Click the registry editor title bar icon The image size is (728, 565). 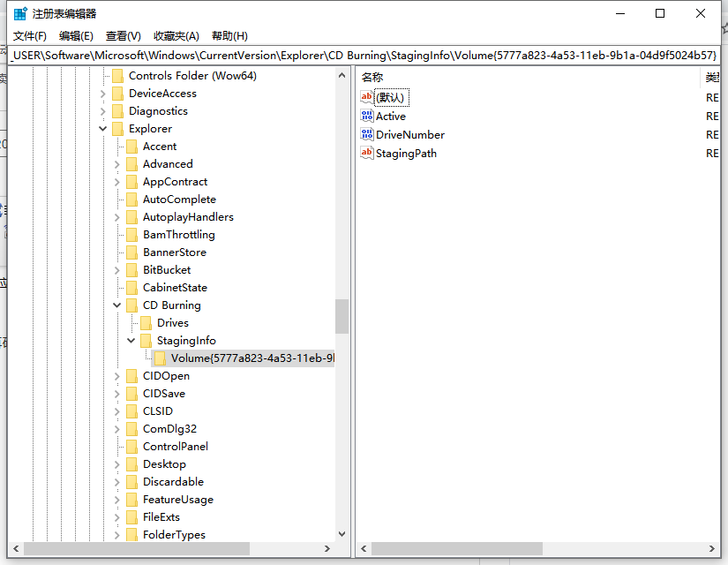[19, 12]
